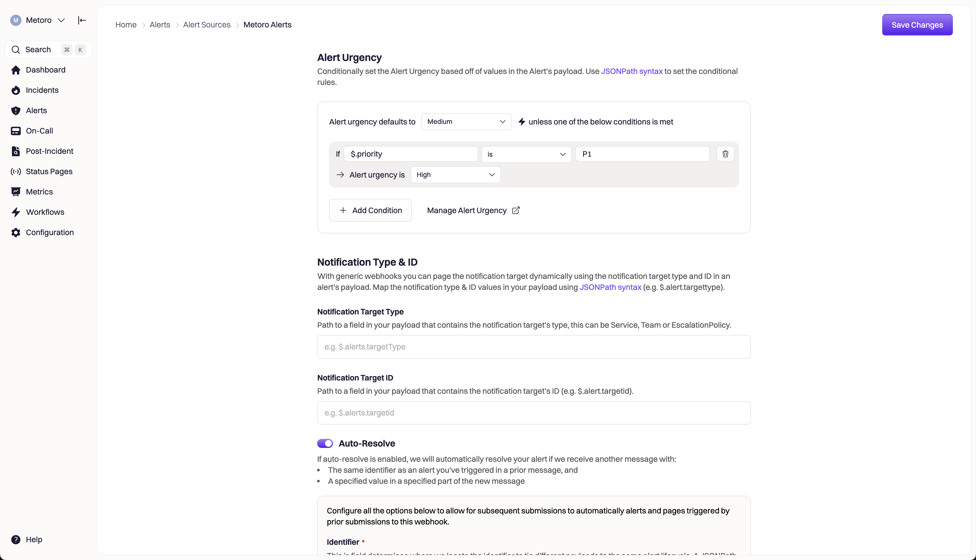Open Incidents via the flame icon

[x=16, y=90]
